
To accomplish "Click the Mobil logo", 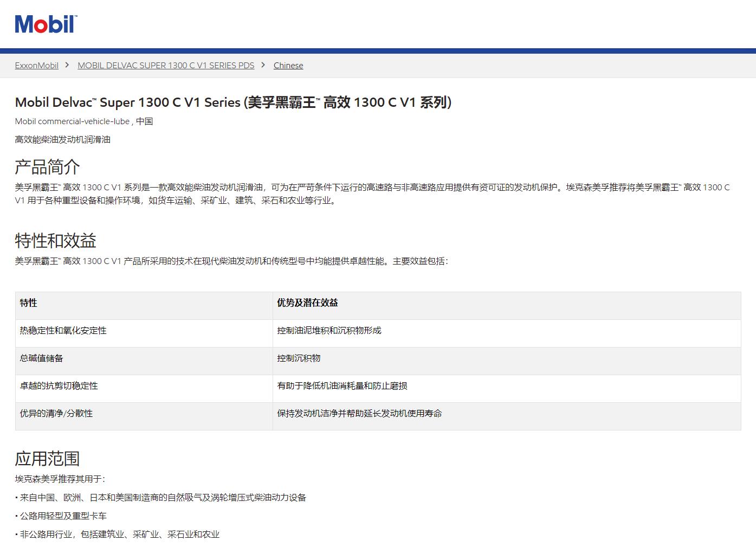I will click(46, 24).
